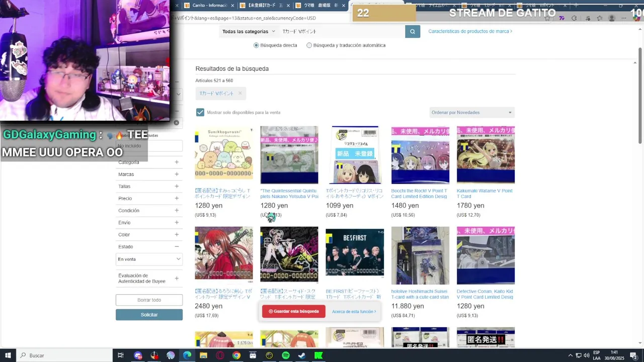Collapse the Estado filter
The height and width of the screenshot is (362, 644).
pos(177,246)
